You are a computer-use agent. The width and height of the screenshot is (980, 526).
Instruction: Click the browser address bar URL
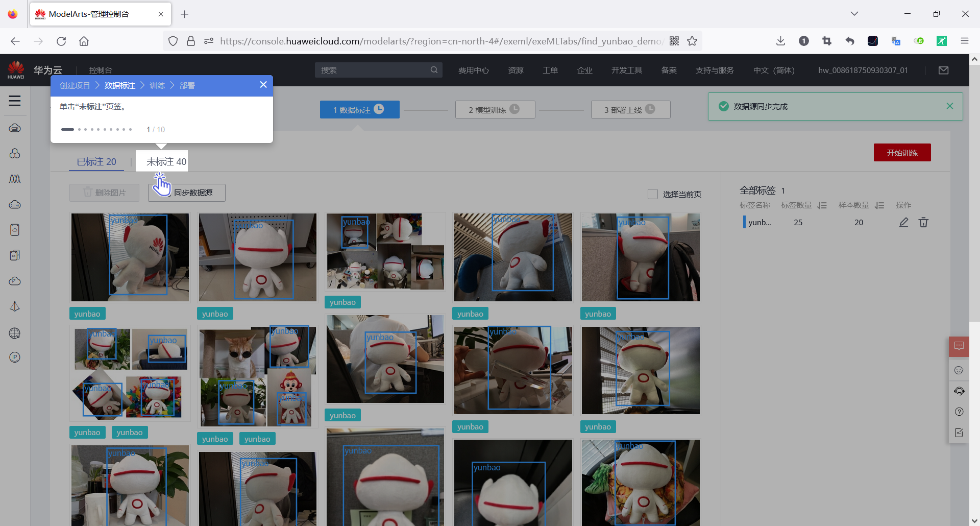coord(442,41)
